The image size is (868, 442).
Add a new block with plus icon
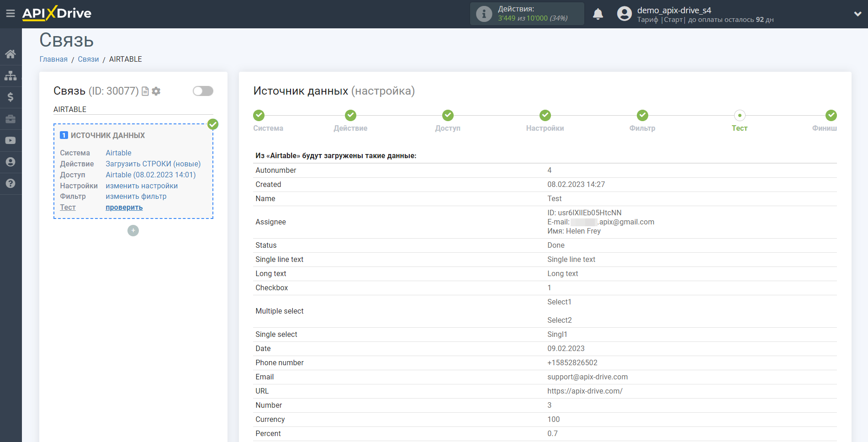pos(133,230)
